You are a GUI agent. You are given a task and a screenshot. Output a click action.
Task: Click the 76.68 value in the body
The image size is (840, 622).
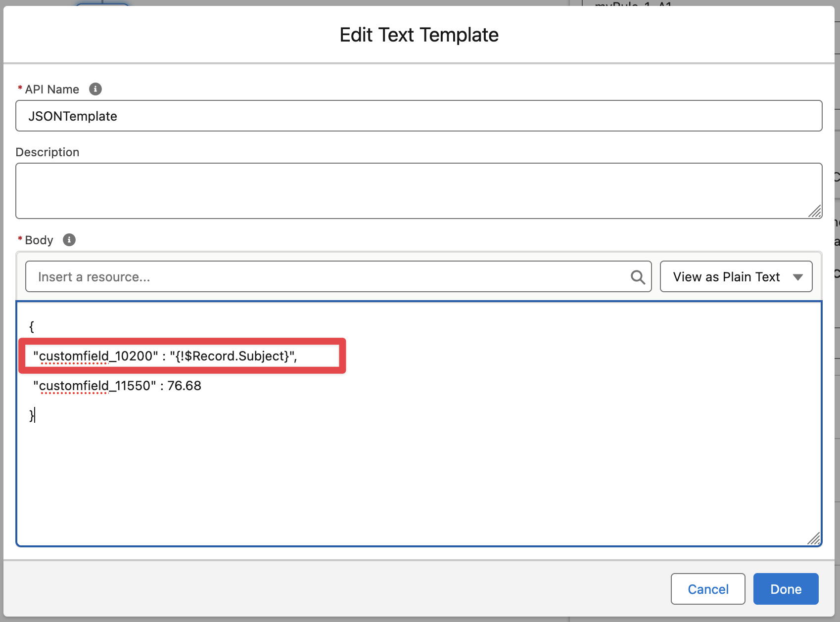click(x=184, y=386)
